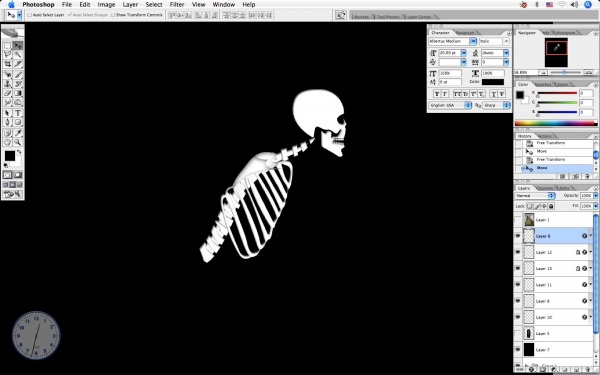Screen dimensions: 600x375
Task: Open the Normal blend mode dropdown
Action: [535, 196]
